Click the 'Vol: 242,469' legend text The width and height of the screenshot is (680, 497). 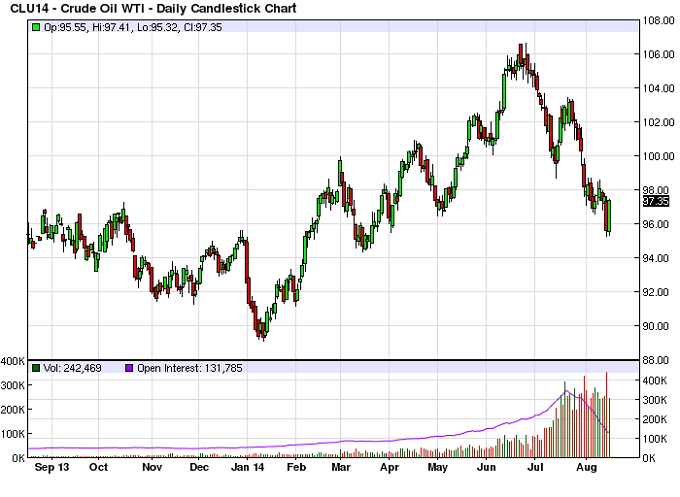(72, 368)
